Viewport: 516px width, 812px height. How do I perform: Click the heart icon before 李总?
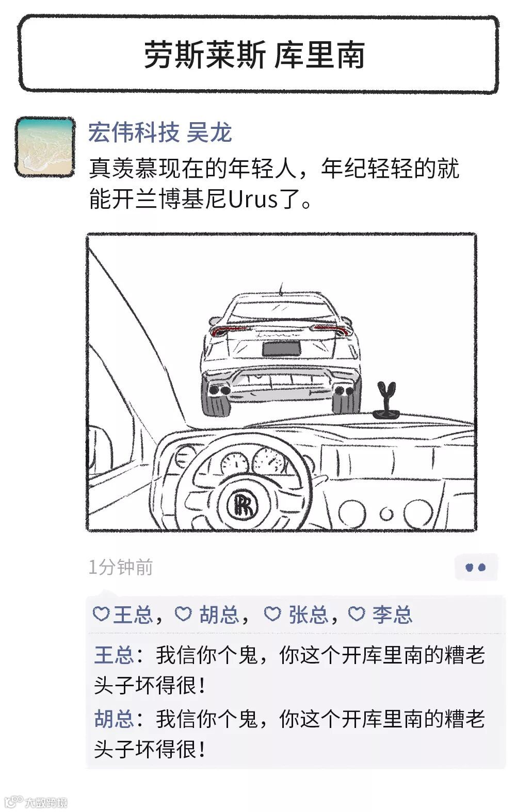coord(357,614)
